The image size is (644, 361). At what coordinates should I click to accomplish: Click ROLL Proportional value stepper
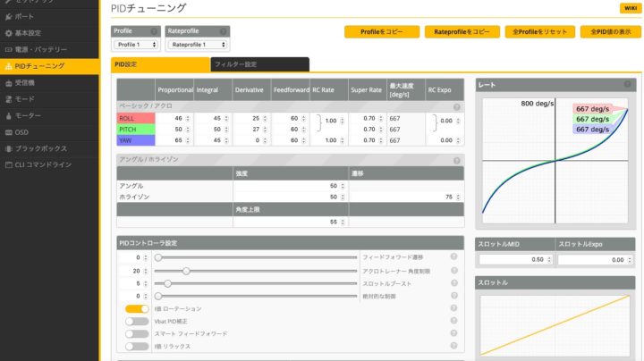point(188,119)
